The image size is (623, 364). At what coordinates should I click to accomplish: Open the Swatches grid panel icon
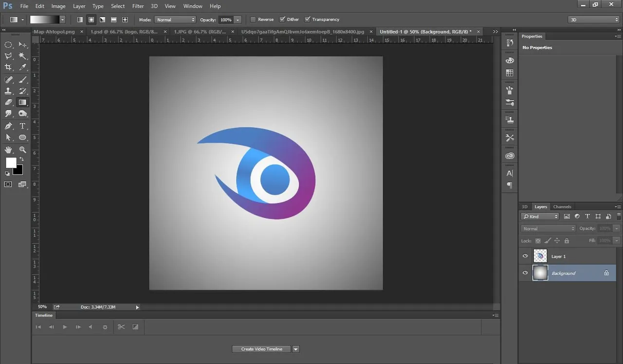pos(510,73)
